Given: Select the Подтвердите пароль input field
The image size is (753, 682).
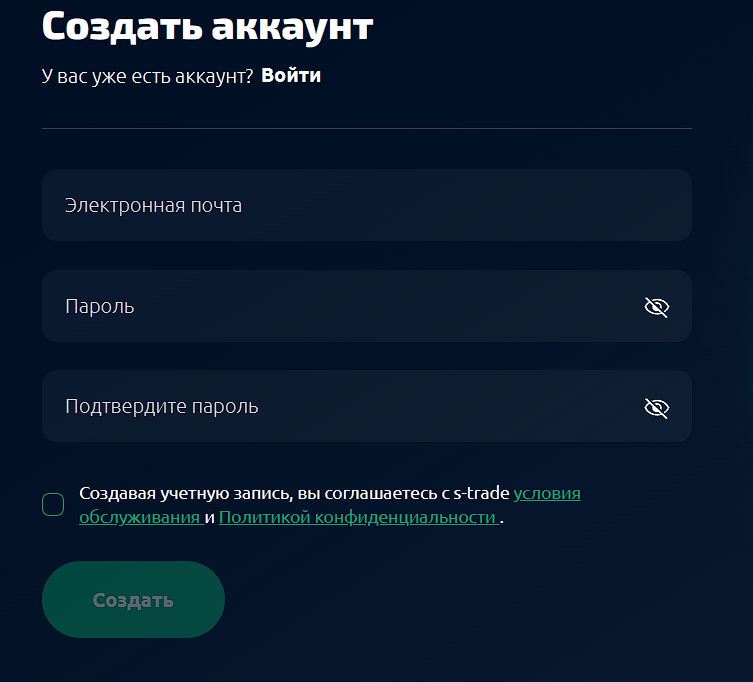Looking at the screenshot, I should 340,406.
